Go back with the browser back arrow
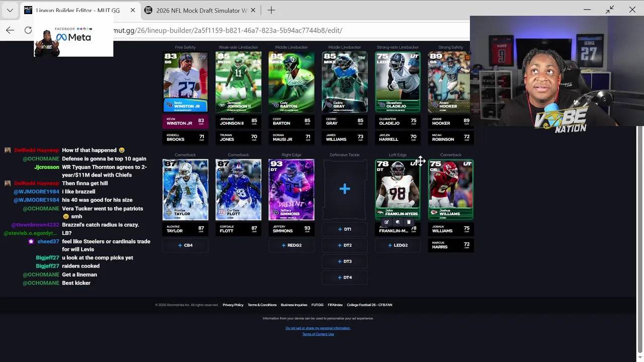The height and width of the screenshot is (362, 644). [x=10, y=30]
